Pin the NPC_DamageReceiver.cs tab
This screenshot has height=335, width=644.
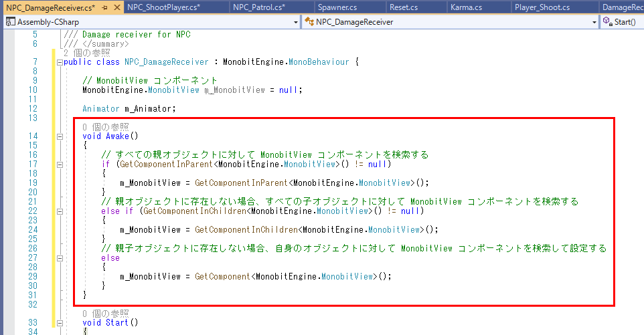(104, 8)
